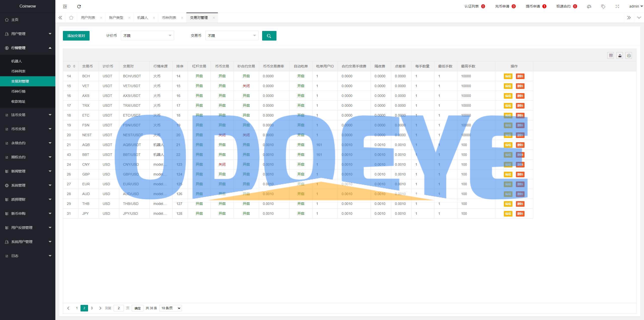Collapse the sidebar with the menu toggle icon
This screenshot has height=320, width=644.
click(x=65, y=7)
